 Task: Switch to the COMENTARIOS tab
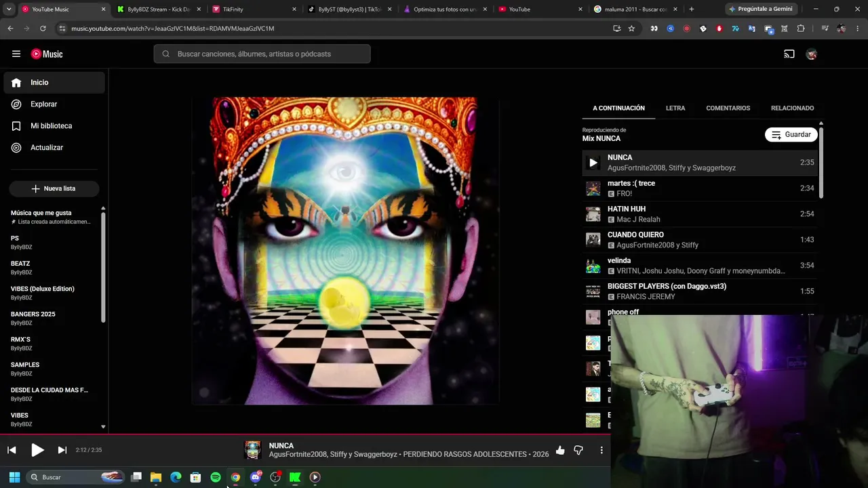coord(728,108)
